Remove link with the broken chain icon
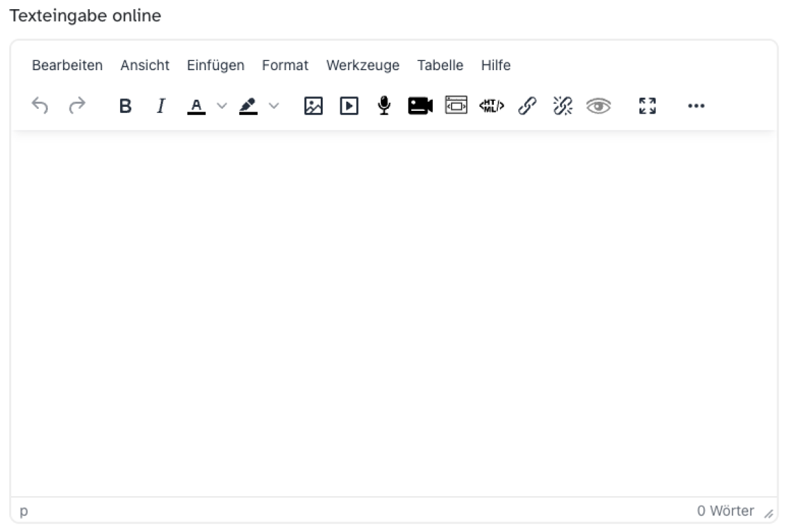 tap(563, 106)
